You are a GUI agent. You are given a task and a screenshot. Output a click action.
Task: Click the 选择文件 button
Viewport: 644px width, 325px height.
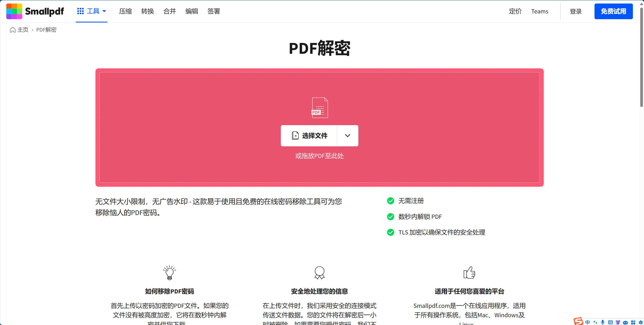click(x=309, y=136)
